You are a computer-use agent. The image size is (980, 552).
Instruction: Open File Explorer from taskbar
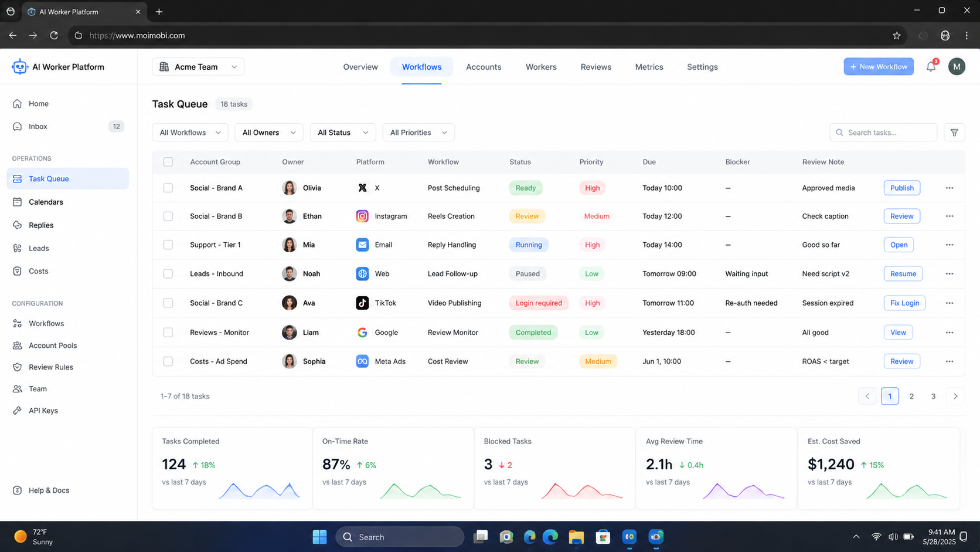pos(576,537)
